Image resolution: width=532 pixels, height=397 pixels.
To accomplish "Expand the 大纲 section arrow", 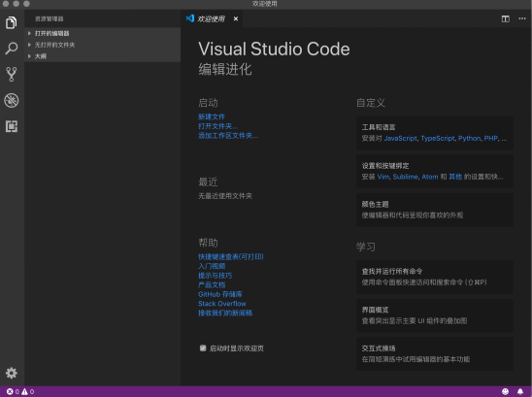I will [29, 56].
